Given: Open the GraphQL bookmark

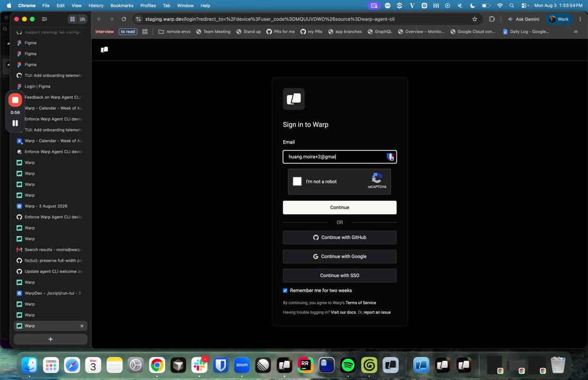Looking at the screenshot, I should (379, 32).
